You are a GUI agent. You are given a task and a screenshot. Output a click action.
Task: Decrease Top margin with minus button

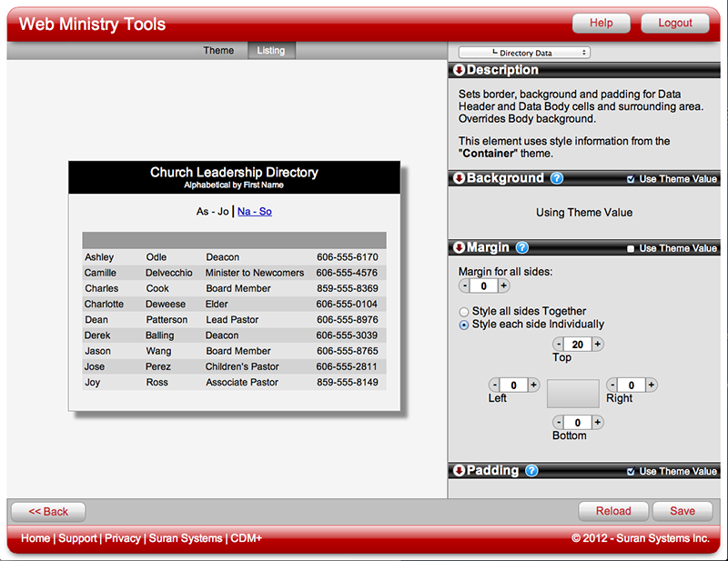coord(559,345)
